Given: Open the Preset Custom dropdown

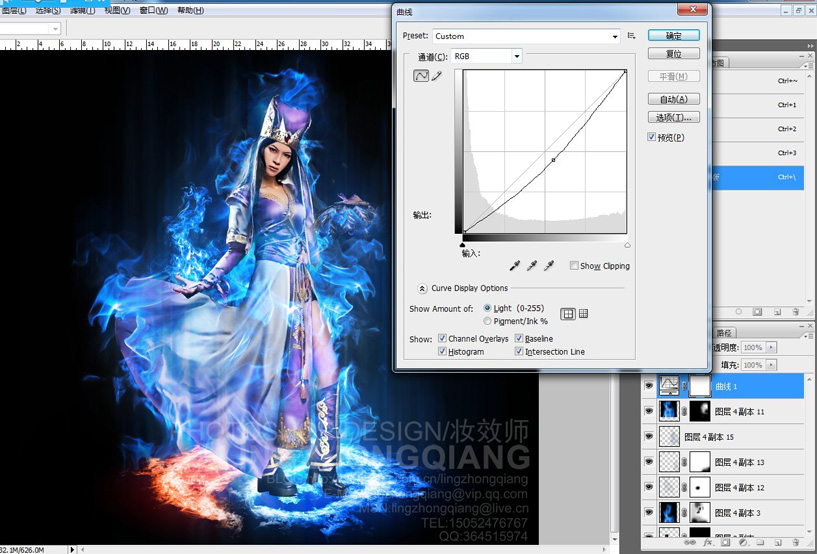Looking at the screenshot, I should [526, 36].
